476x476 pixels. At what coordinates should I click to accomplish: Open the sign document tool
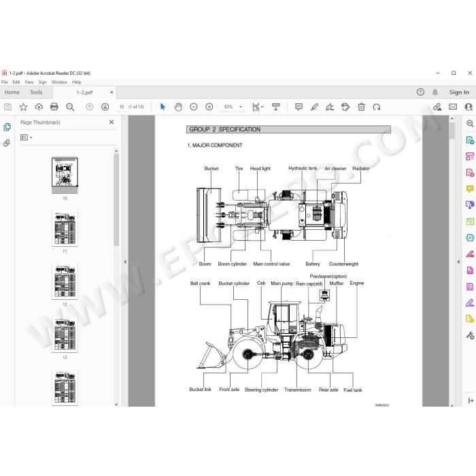330,107
